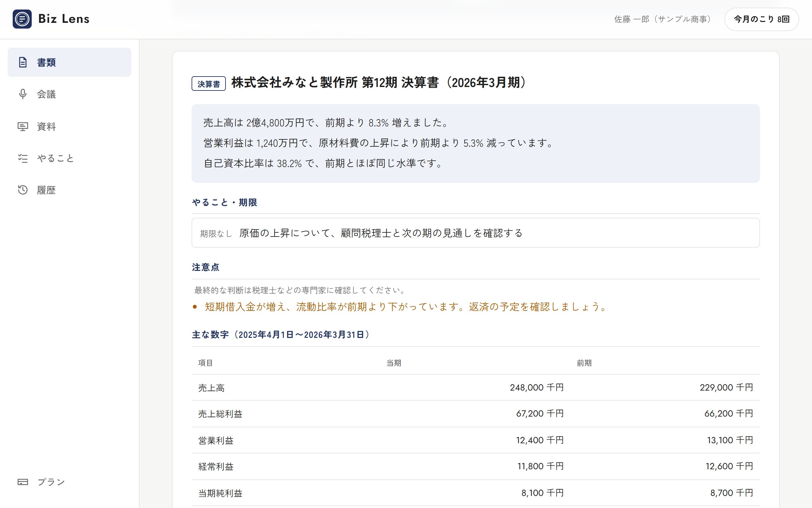812x508 pixels.
Task: Click the warning 短期借入金が増え、流動比率が前期より下がっています
Action: 405,307
